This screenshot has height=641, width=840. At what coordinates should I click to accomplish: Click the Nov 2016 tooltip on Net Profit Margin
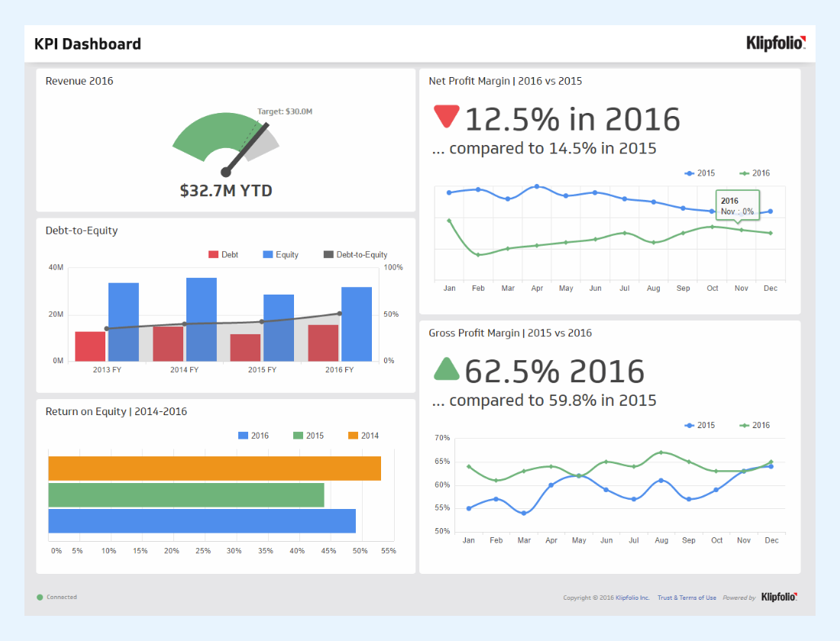click(x=737, y=205)
